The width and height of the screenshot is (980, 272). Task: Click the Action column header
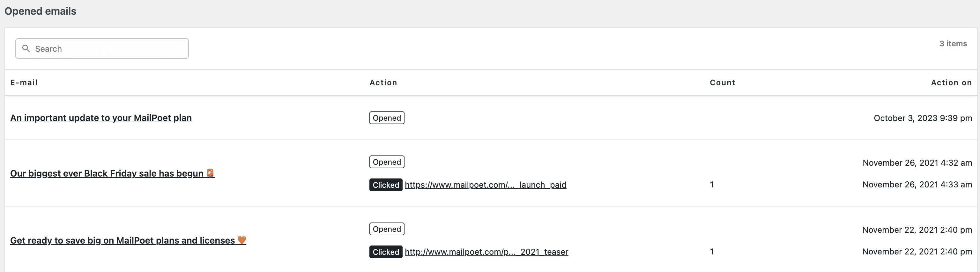click(383, 83)
